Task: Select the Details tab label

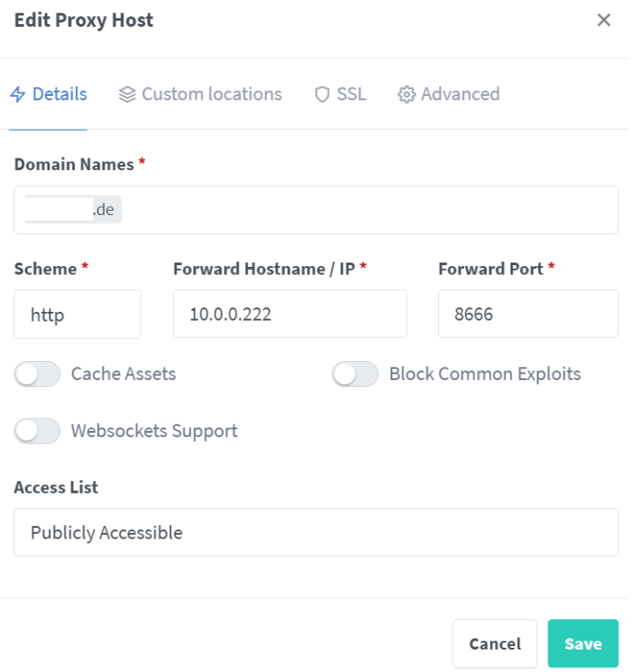Action: point(60,95)
